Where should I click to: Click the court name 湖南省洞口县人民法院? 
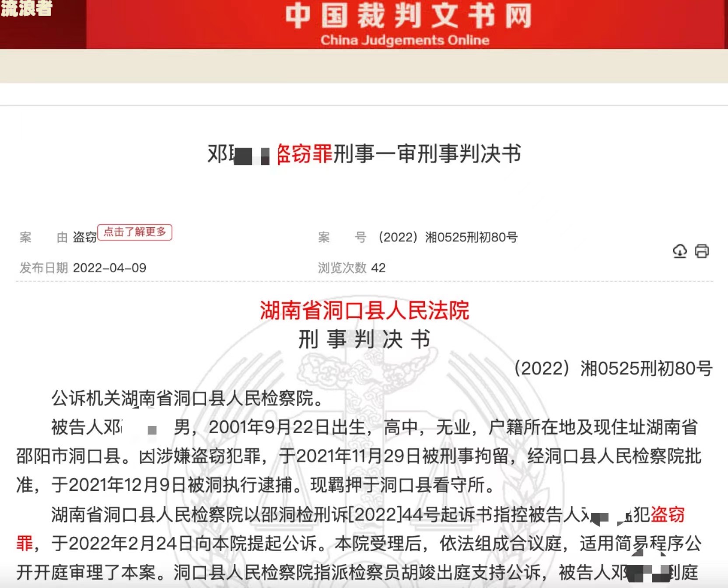(x=364, y=311)
